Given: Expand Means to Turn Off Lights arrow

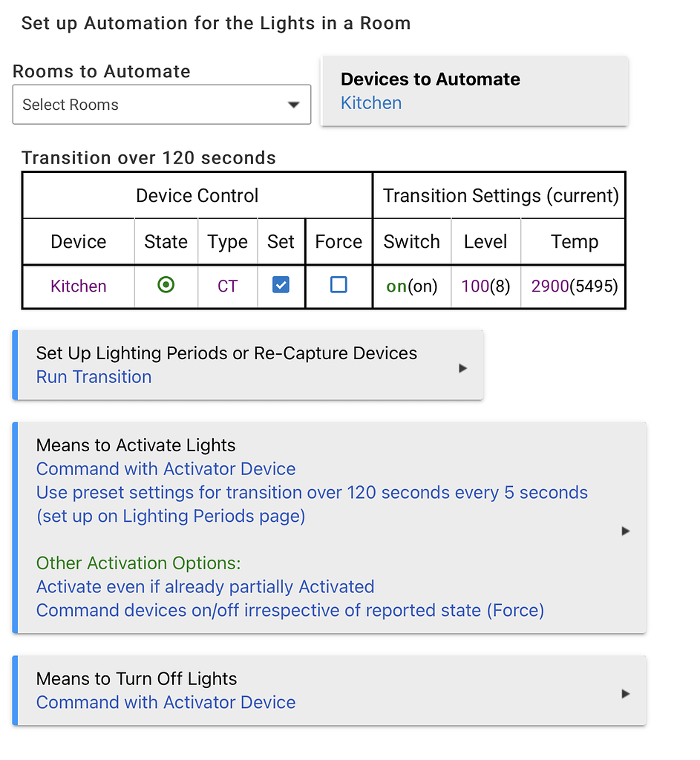Looking at the screenshot, I should pyautogui.click(x=625, y=694).
